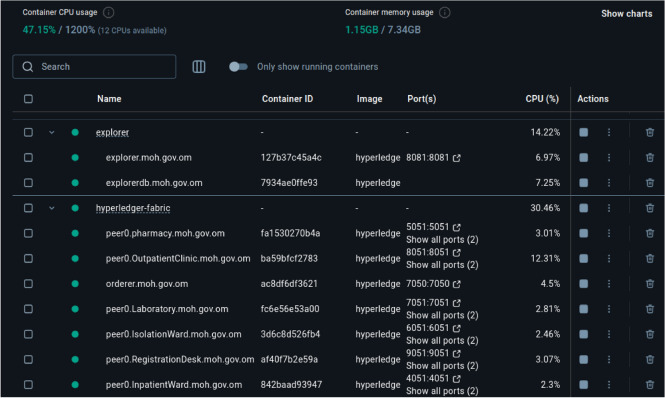Sort by the Port(s) column header

(x=422, y=99)
